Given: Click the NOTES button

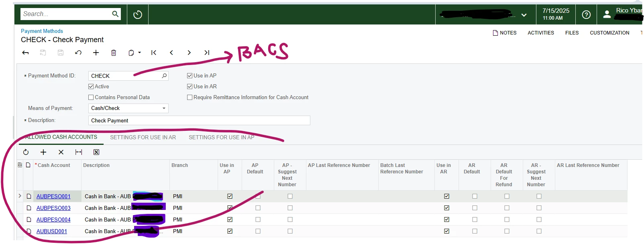Looking at the screenshot, I should (505, 33).
